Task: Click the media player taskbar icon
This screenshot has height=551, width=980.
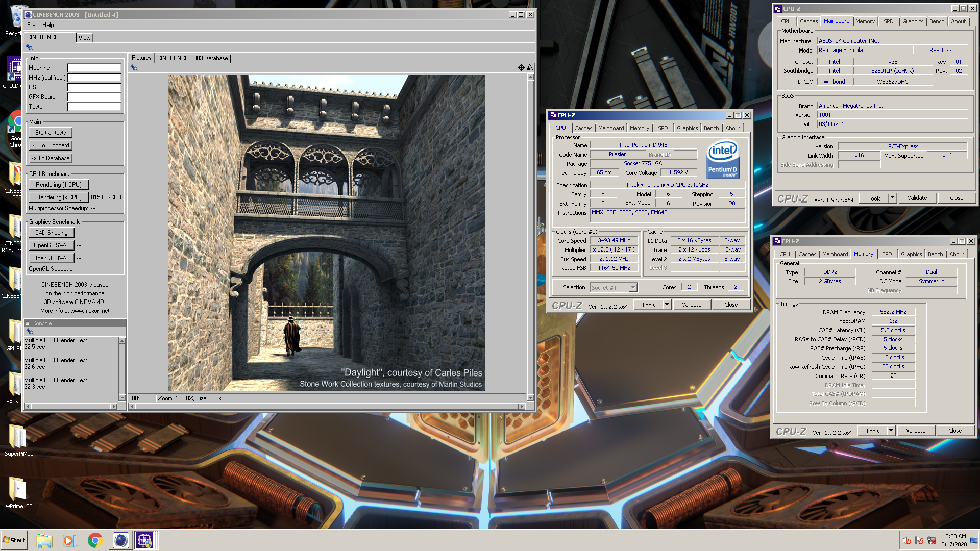Action: point(69,540)
